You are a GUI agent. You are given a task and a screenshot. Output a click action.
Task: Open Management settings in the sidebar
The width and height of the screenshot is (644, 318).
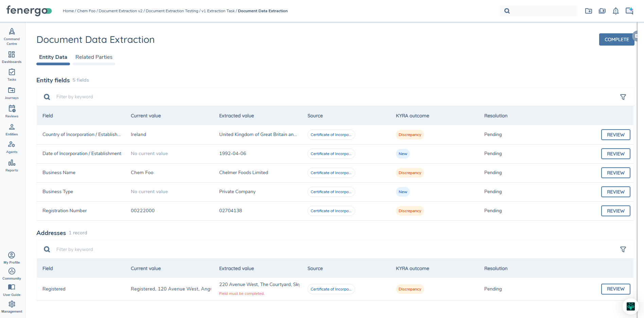click(12, 307)
